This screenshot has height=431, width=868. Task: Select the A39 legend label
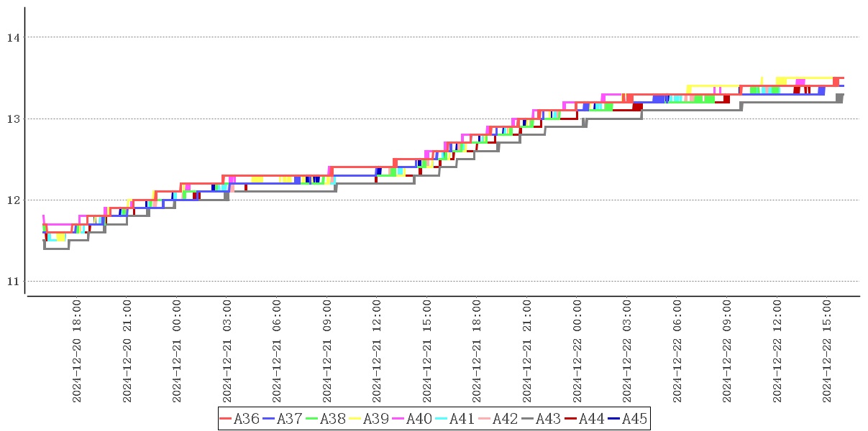(377, 419)
